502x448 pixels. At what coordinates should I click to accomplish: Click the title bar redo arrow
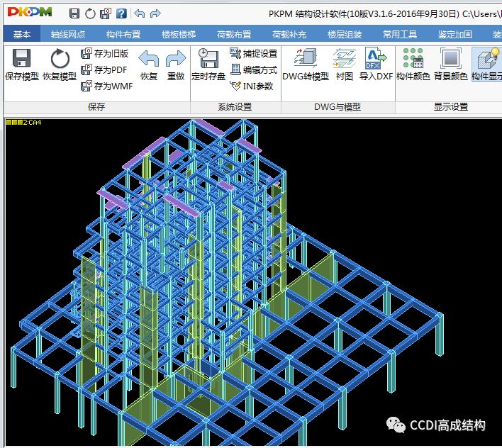click(x=155, y=13)
